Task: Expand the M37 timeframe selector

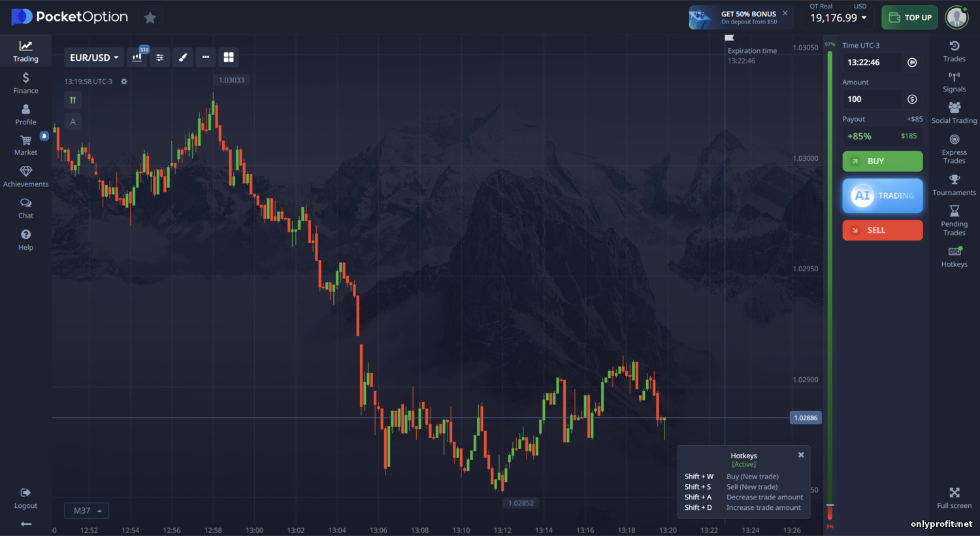Action: click(x=87, y=511)
